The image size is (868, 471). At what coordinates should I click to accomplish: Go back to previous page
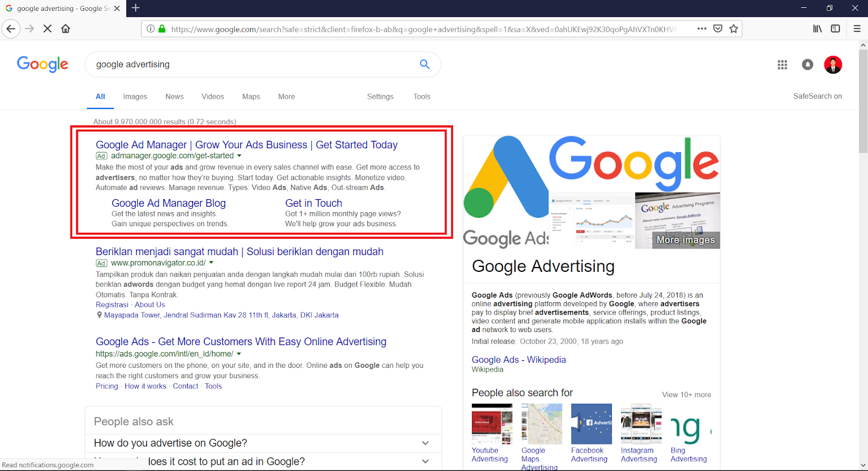(11, 29)
